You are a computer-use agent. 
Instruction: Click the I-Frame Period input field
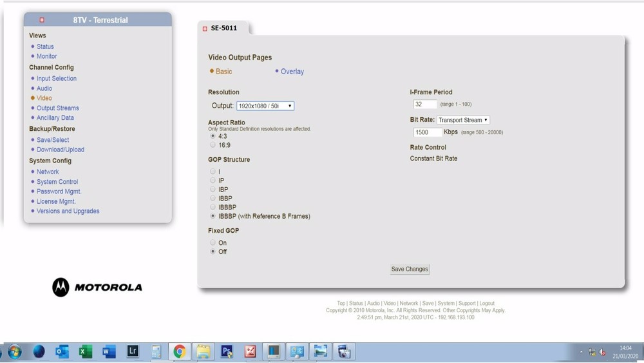pyautogui.click(x=425, y=104)
